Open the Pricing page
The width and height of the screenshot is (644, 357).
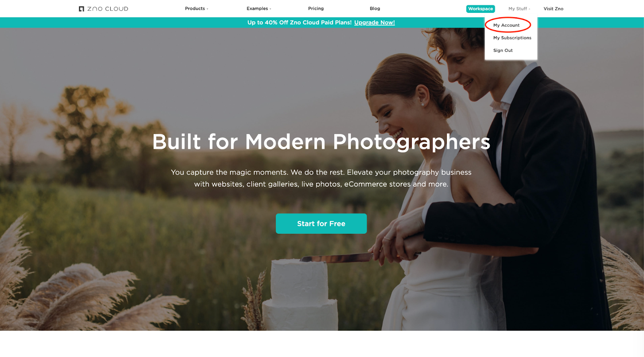pyautogui.click(x=316, y=8)
